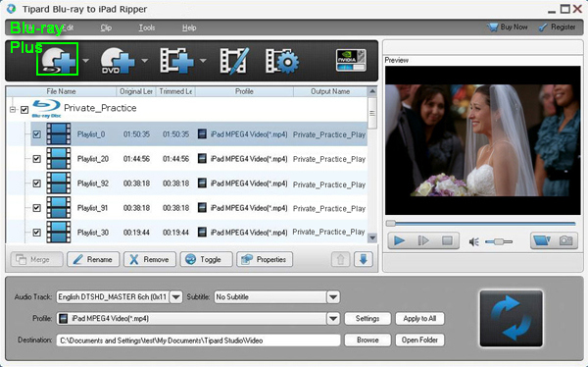Open the Subtitle dropdown
Image resolution: width=588 pixels, height=367 pixels.
point(333,297)
